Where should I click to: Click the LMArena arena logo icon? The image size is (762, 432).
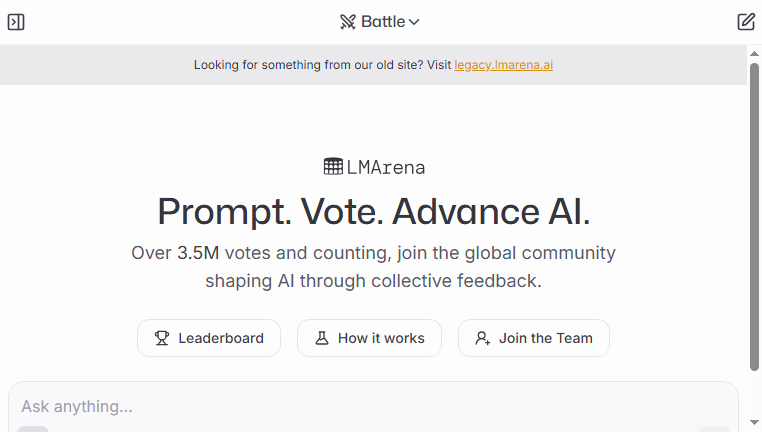click(x=333, y=167)
